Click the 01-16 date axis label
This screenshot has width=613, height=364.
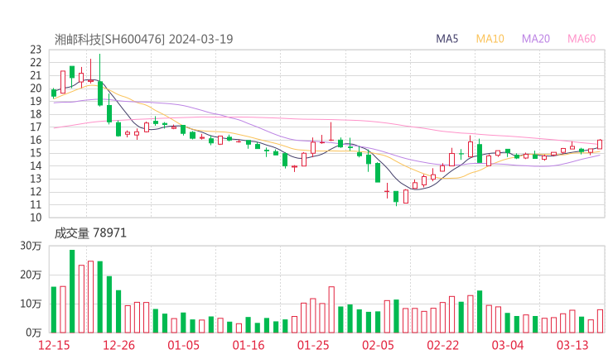tap(249, 345)
